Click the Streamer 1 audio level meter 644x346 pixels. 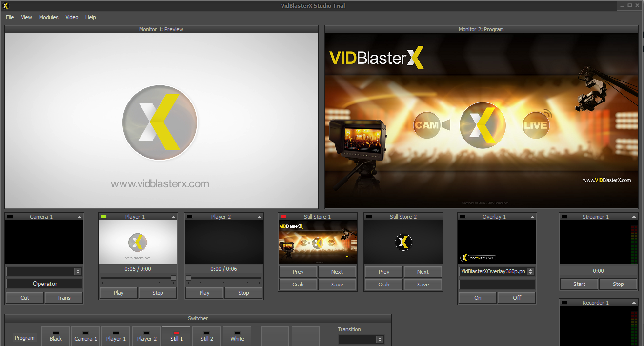pos(634,244)
